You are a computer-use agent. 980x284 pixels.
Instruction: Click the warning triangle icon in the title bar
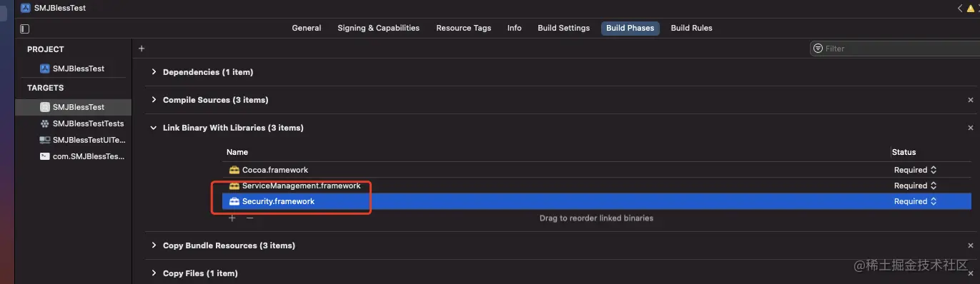[971, 9]
